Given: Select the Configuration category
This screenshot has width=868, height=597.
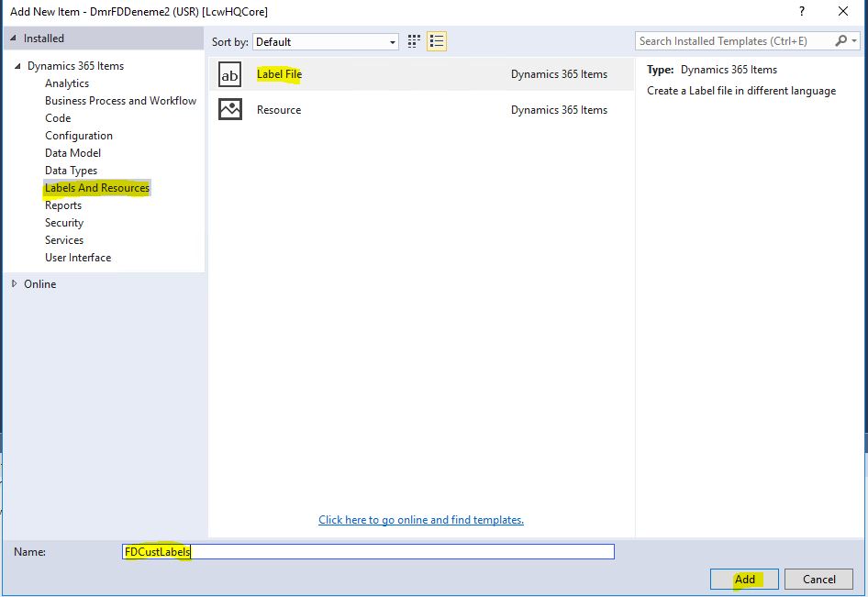Looking at the screenshot, I should 79,136.
